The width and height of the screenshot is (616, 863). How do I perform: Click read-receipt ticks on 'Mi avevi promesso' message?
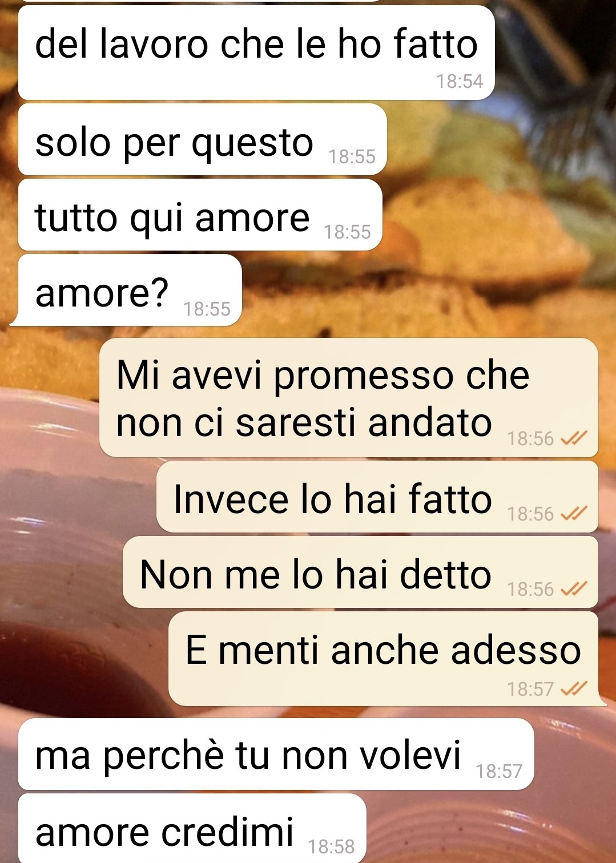[x=574, y=438]
